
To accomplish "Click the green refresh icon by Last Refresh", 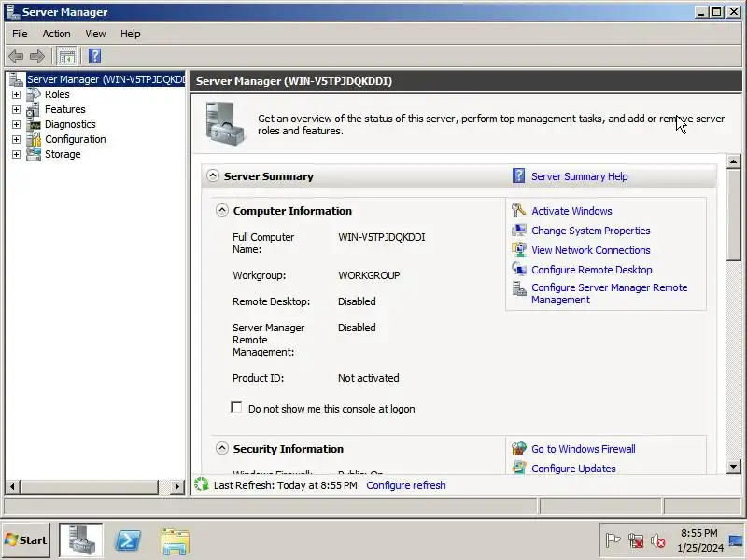I will pyautogui.click(x=202, y=484).
